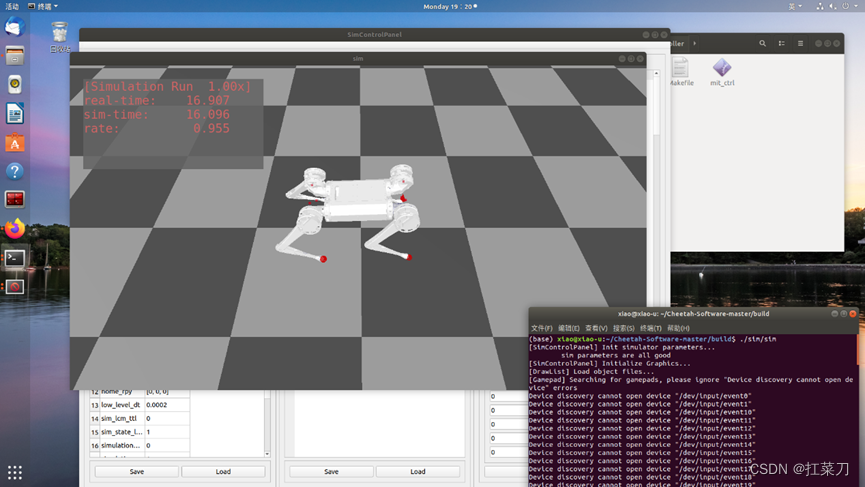Click the terminal window title bar
Screen dimensions: 865x487
click(693, 314)
